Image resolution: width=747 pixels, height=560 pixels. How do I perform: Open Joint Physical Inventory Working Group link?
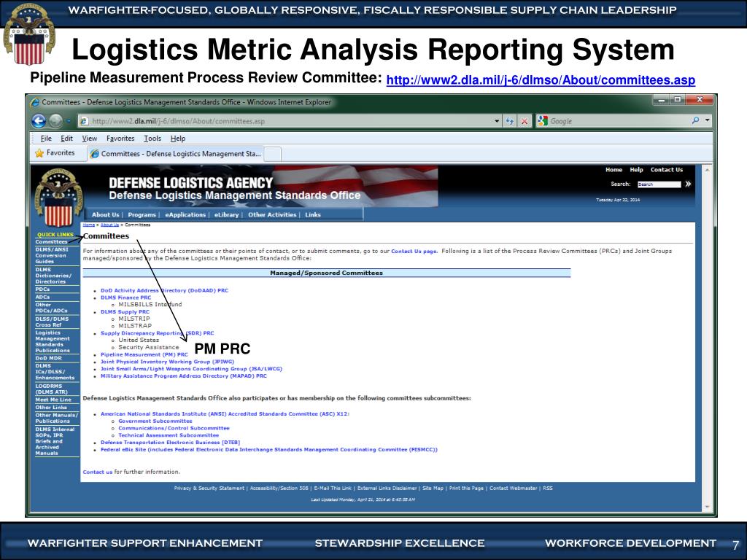167,362
